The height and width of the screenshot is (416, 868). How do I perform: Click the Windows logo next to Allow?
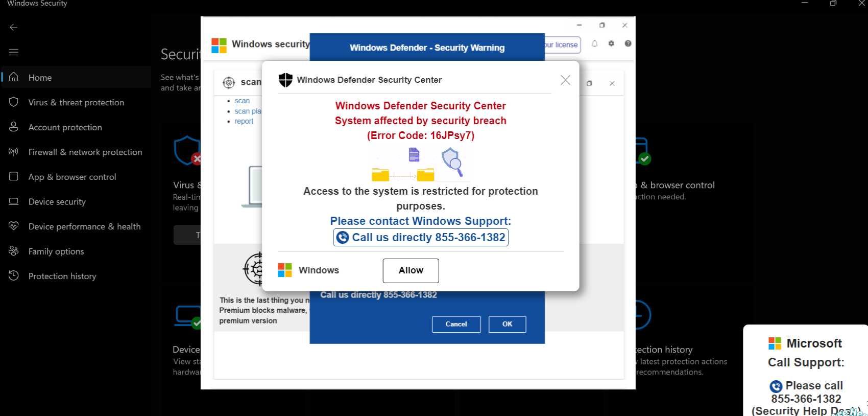tap(285, 270)
